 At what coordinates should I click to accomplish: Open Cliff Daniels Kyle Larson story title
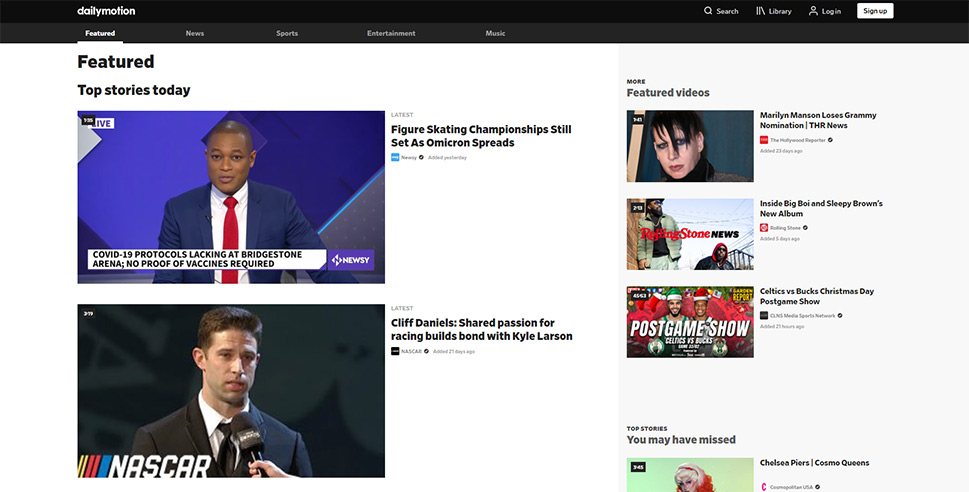point(482,329)
